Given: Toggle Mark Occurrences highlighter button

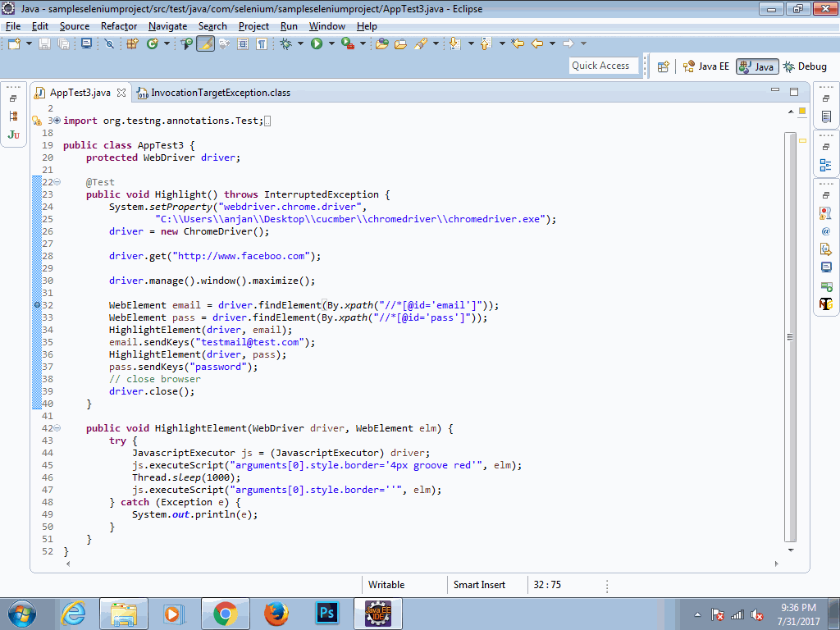Looking at the screenshot, I should click(x=205, y=44).
